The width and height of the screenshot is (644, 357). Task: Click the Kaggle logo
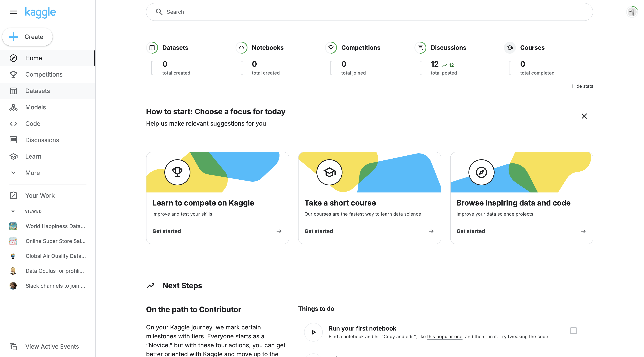pos(40,12)
